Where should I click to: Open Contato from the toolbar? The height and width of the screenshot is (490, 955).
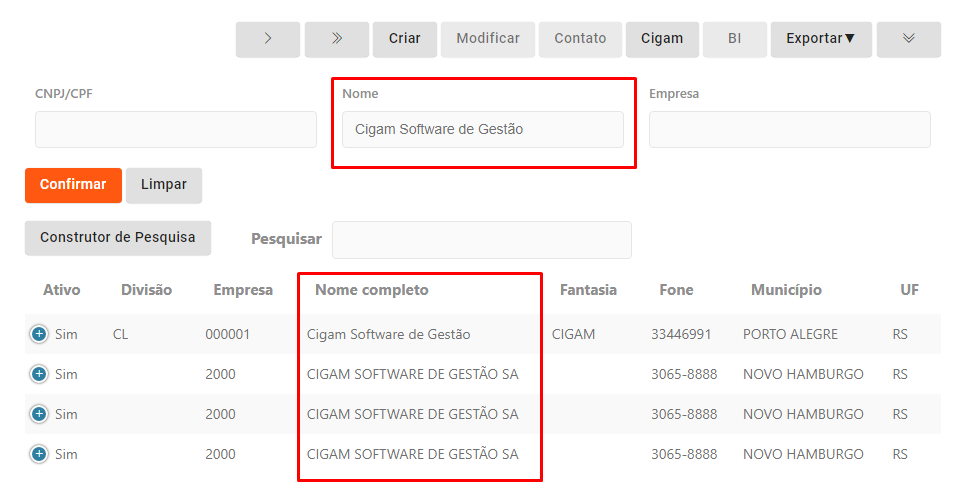pyautogui.click(x=580, y=39)
